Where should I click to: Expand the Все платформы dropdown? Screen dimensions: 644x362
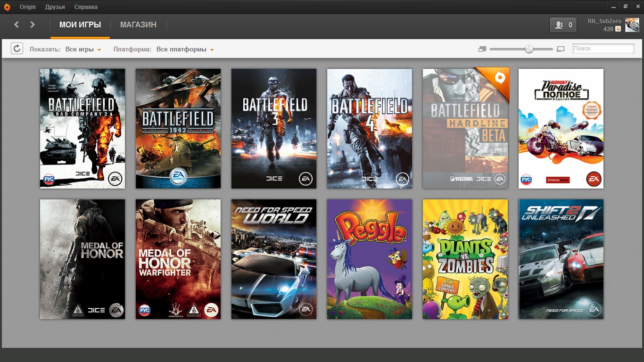pos(185,49)
